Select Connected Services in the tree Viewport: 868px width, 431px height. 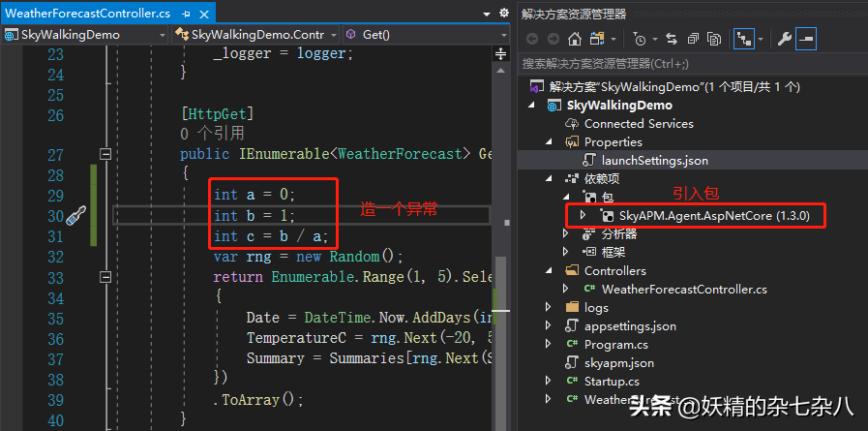[639, 124]
